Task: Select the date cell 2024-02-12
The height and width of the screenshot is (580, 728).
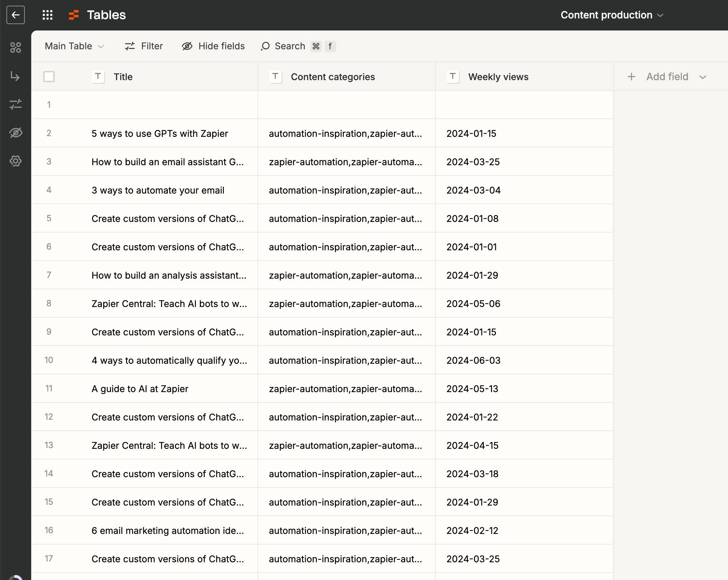Action: point(524,530)
